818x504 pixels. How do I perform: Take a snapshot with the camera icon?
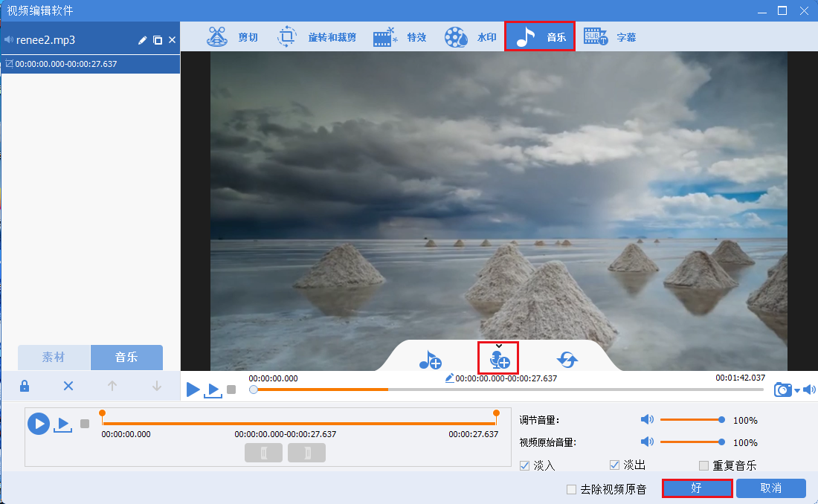(783, 390)
